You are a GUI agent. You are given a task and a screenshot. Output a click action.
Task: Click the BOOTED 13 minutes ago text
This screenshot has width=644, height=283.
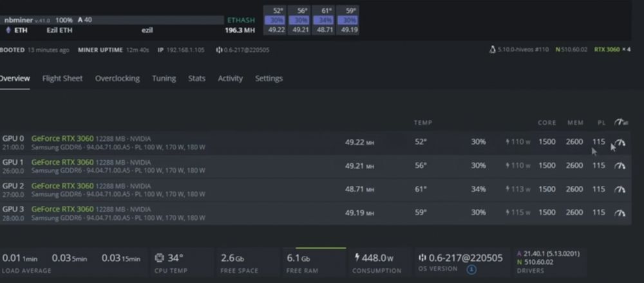(x=35, y=50)
